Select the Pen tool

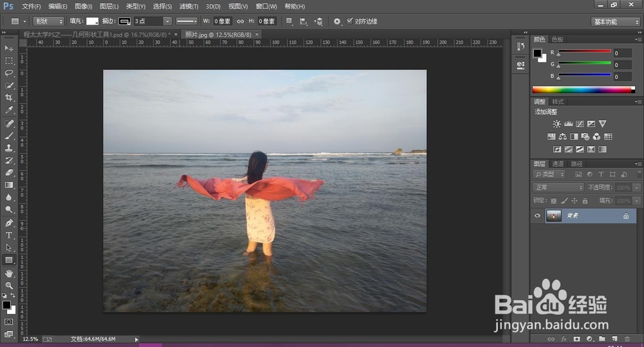(x=8, y=223)
